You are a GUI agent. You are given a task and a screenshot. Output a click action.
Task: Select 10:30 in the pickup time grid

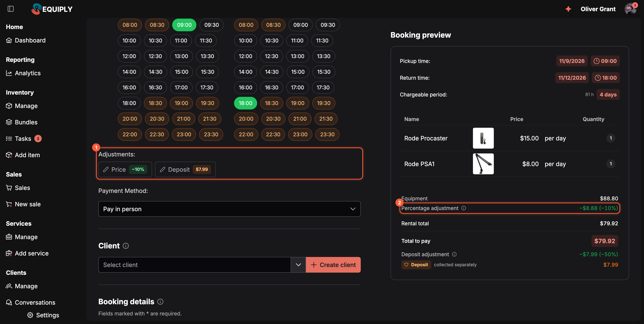point(155,41)
